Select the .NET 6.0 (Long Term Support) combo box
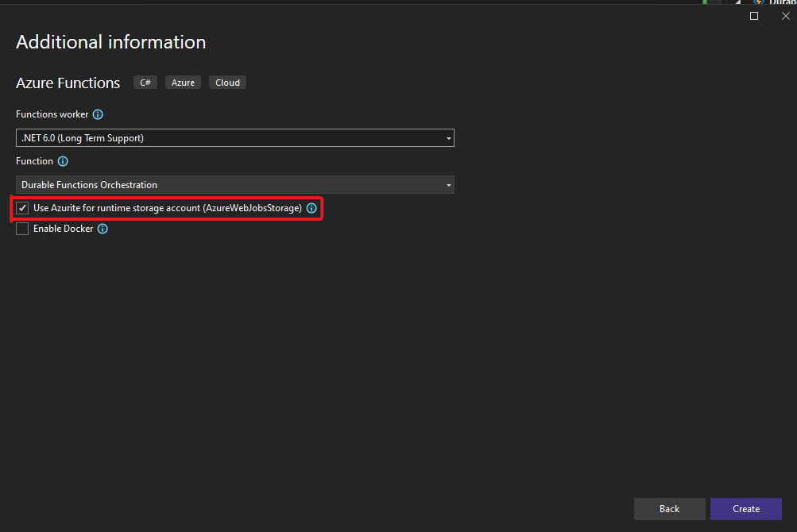 click(x=230, y=138)
